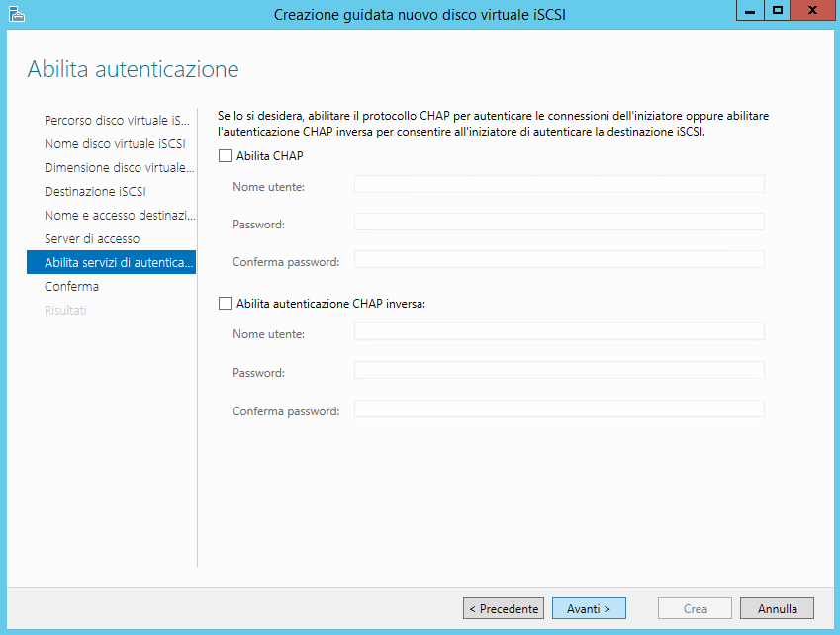Click the reverse CHAP Conferma password field
This screenshot has height=635, width=840.
pyautogui.click(x=559, y=409)
